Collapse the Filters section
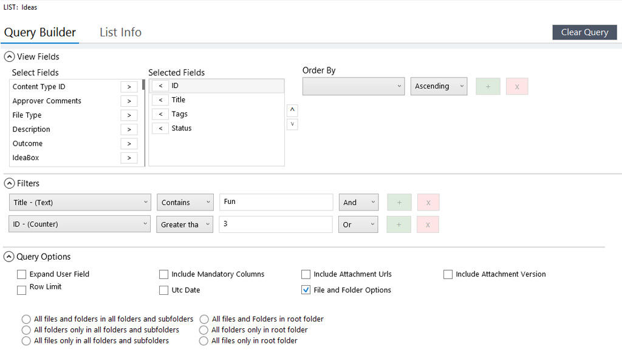Viewport: 622px width, 364px height. tap(9, 183)
